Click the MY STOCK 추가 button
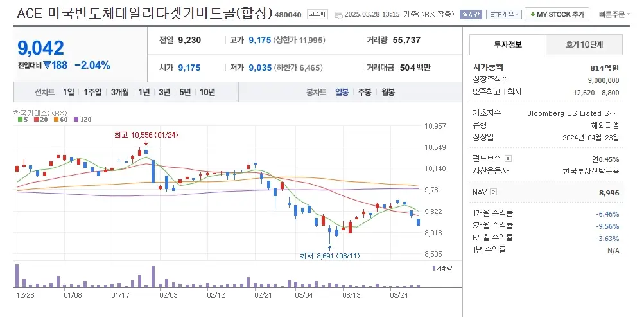 pos(557,14)
